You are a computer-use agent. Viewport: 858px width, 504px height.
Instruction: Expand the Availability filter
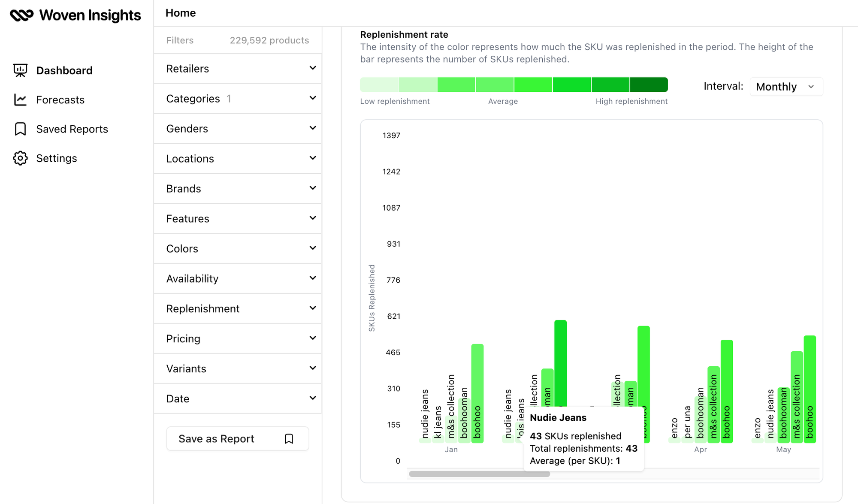238,279
